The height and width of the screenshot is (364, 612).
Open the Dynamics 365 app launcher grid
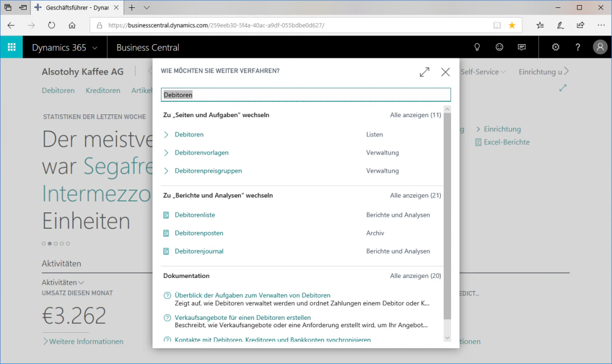(x=11, y=47)
